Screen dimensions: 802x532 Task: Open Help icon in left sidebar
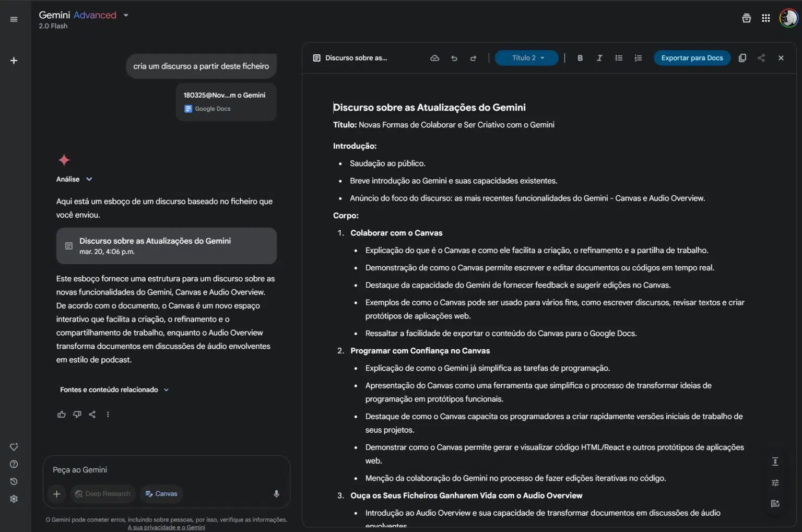coord(14,464)
